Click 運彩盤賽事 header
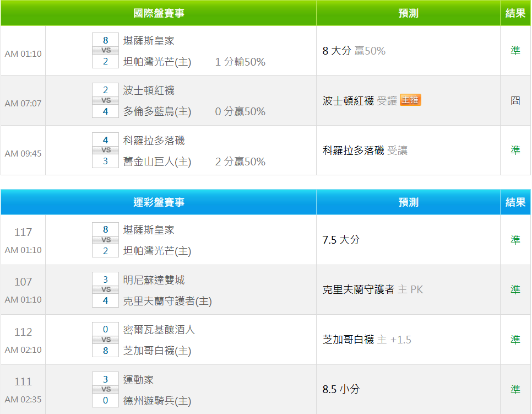The image size is (532, 414). 159,202
